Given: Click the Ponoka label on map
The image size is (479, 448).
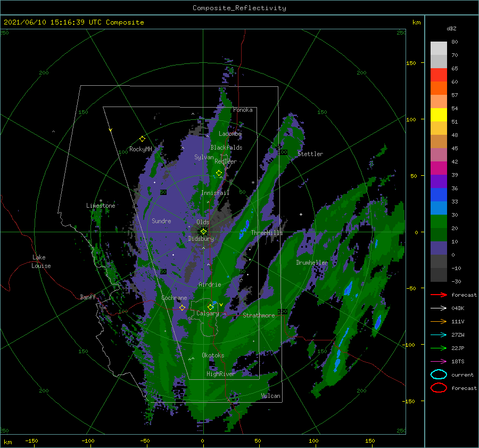Looking at the screenshot, I should tap(243, 110).
